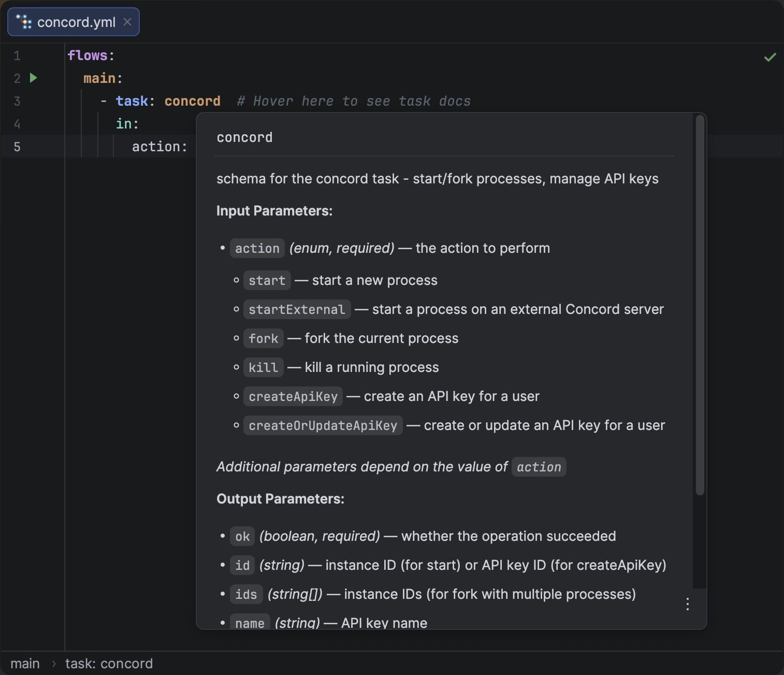This screenshot has height=675, width=784.
Task: Click the fork action code label
Action: tap(263, 339)
